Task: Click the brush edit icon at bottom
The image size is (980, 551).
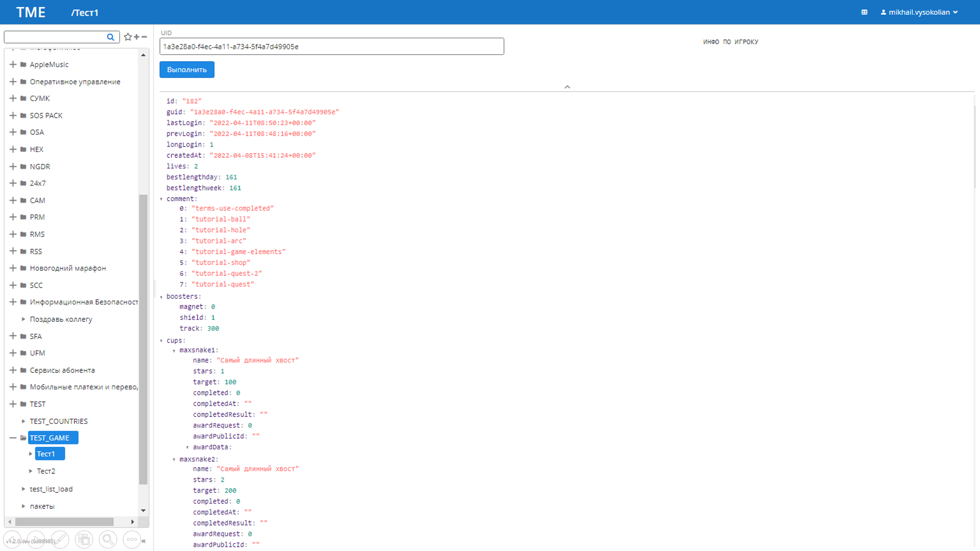Action: coord(60,539)
